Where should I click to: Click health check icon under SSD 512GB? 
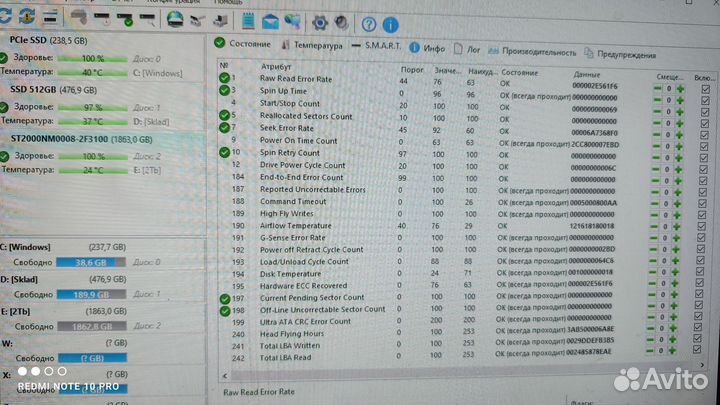(4, 107)
